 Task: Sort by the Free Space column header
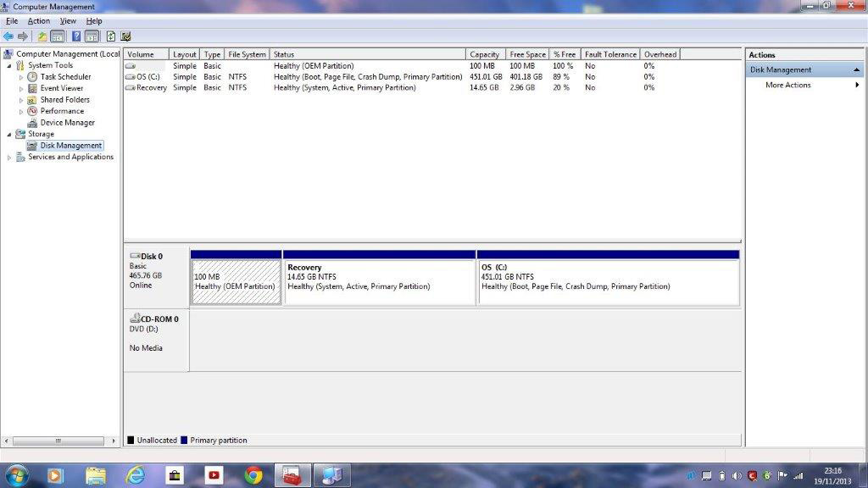point(527,54)
